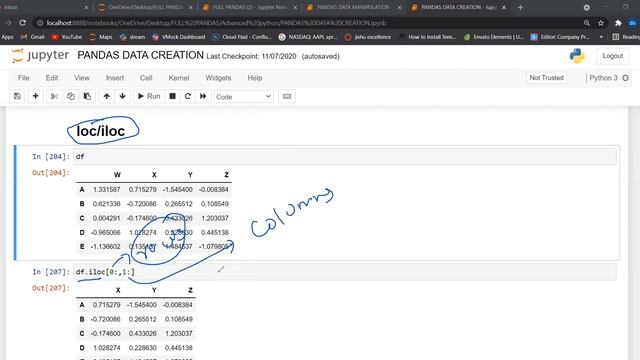The width and height of the screenshot is (640, 360).
Task: Switch to FULL PANDAS (2) tab
Action: click(249, 7)
